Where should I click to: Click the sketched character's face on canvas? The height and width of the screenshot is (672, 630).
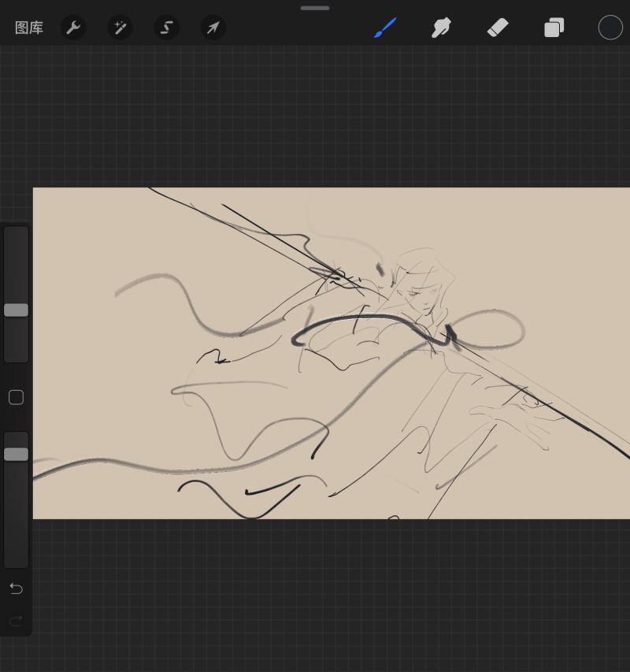(x=422, y=295)
